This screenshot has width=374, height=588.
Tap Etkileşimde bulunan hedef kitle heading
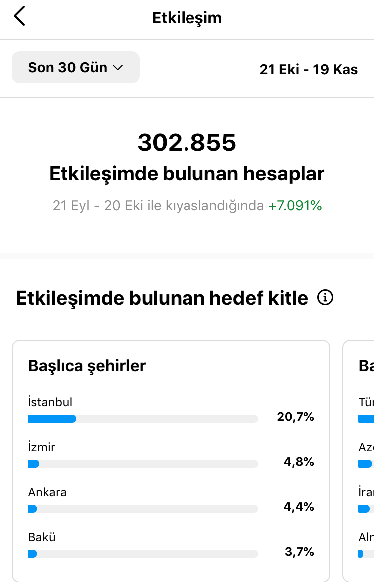tap(162, 298)
